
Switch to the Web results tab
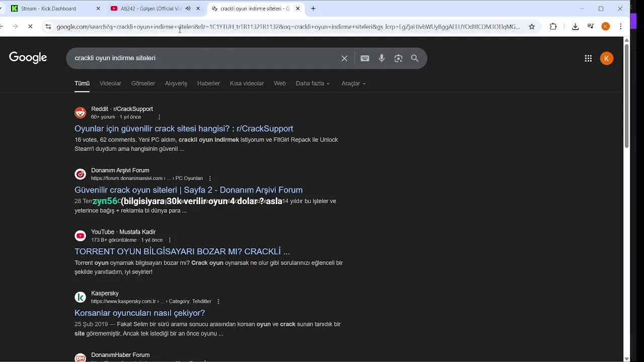(x=280, y=83)
